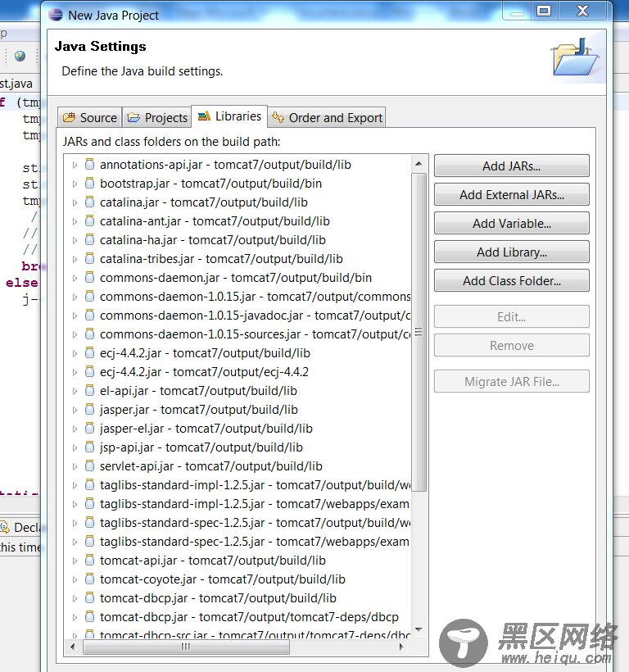Click the jar icon of jasper-el.jar
The height and width of the screenshot is (672, 629).
89,428
